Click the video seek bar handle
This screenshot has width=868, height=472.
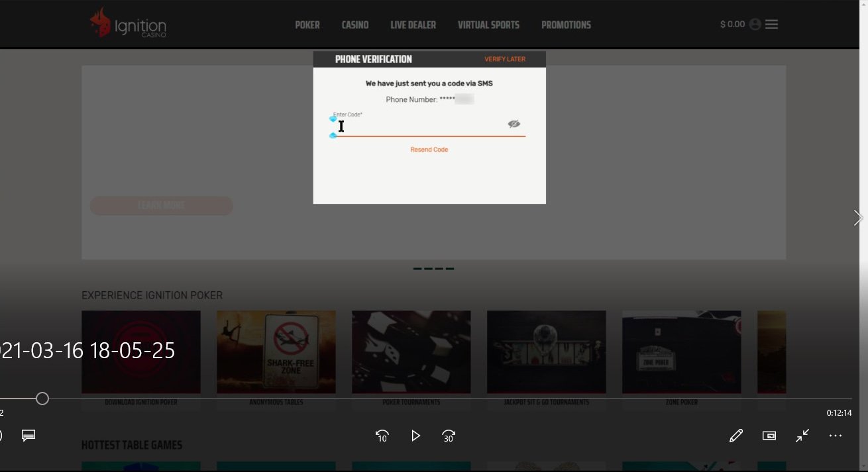[x=42, y=399]
